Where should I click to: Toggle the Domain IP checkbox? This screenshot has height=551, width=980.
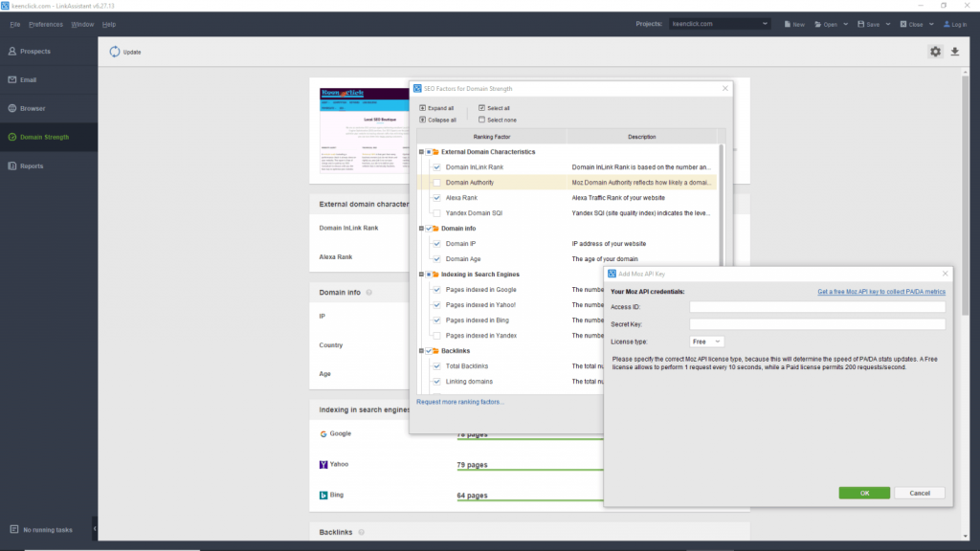point(436,244)
